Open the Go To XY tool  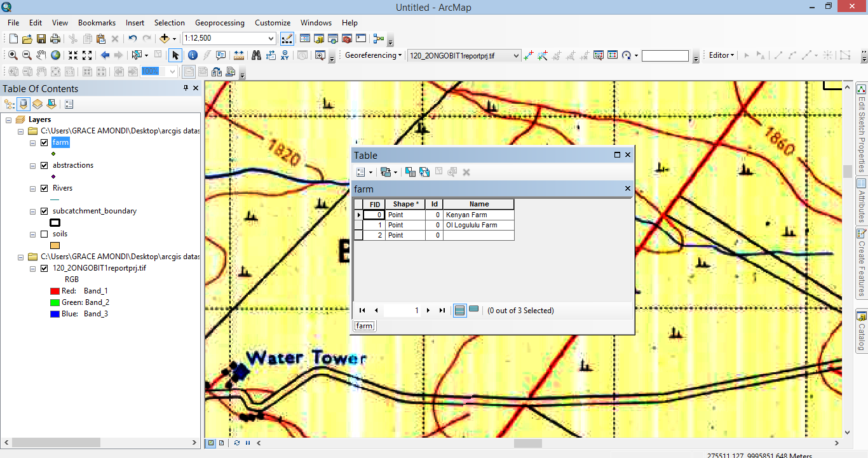[285, 55]
